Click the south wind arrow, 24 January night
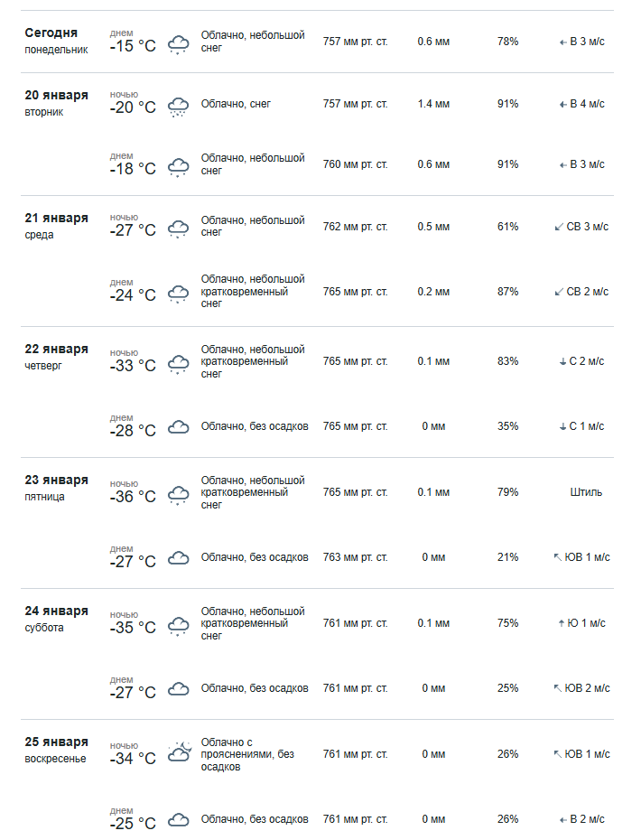 [x=562, y=623]
